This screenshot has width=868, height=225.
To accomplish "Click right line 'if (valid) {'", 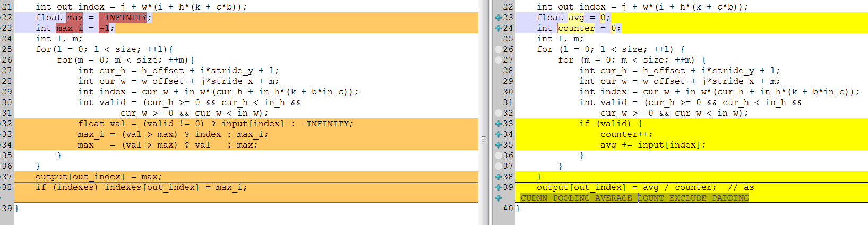I will click(611, 124).
